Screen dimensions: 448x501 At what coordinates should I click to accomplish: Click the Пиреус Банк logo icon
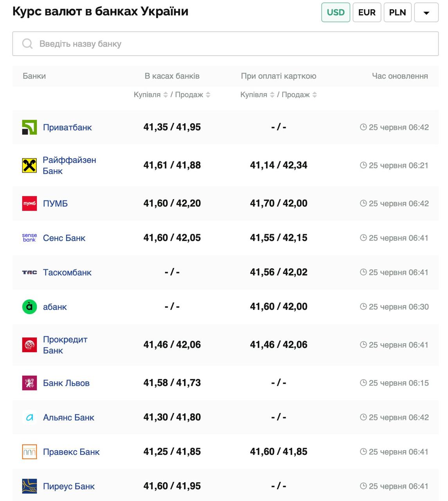tap(29, 486)
